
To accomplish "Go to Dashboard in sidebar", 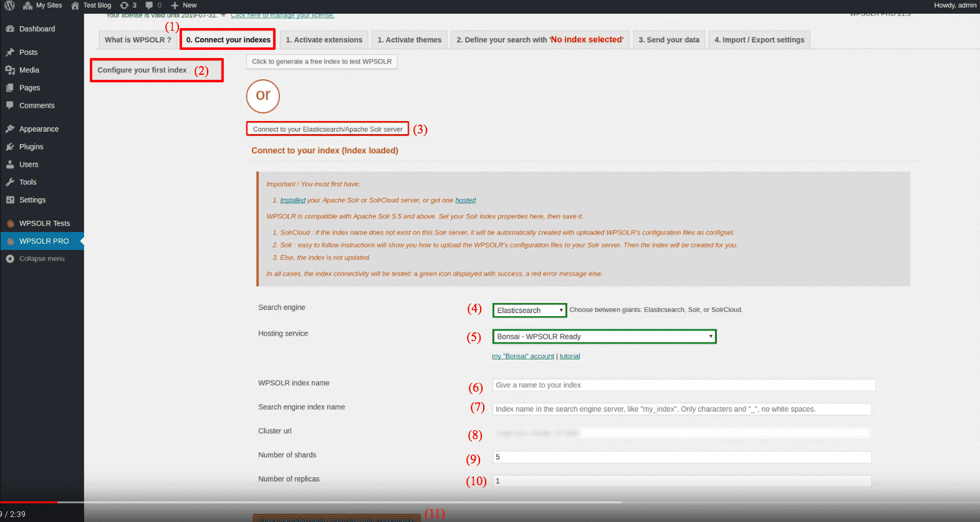I will coord(42,29).
